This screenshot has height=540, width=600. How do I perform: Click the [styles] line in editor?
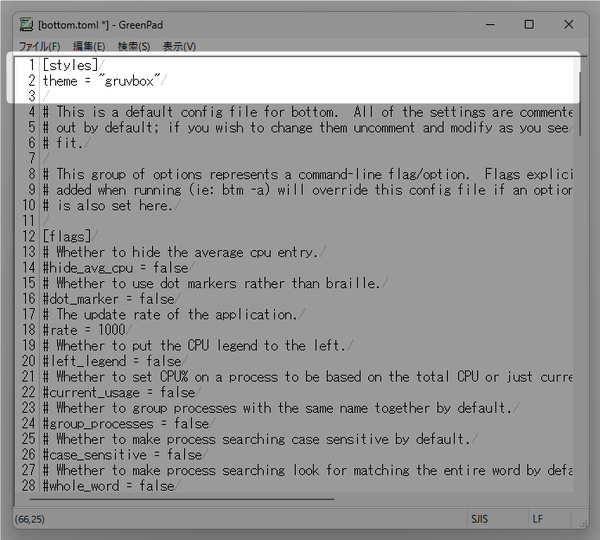coord(73,65)
